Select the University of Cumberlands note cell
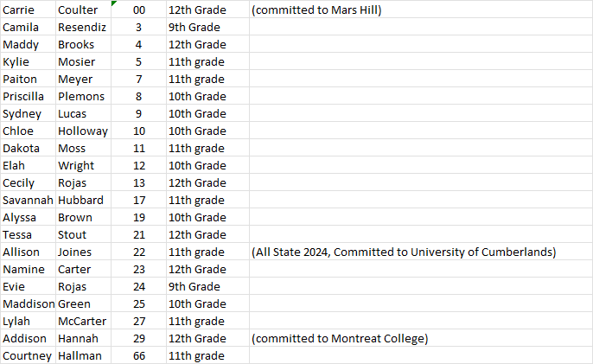This screenshot has width=593, height=364. (403, 252)
